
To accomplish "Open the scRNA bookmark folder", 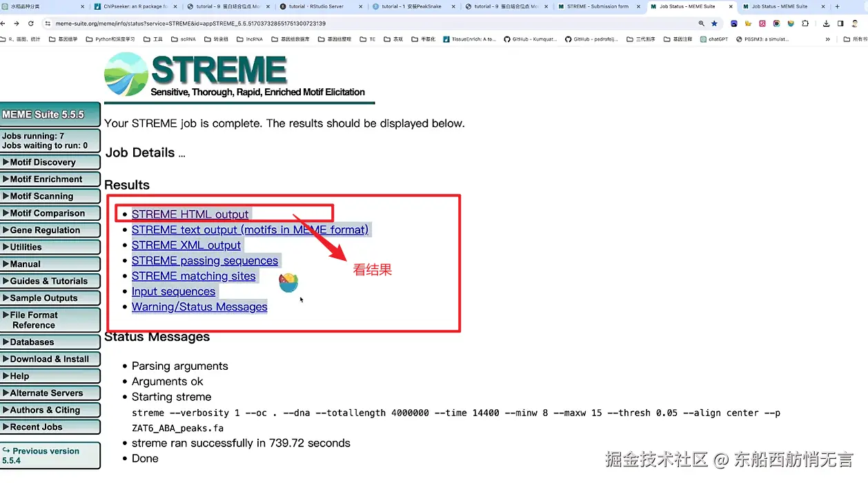I will 184,39.
